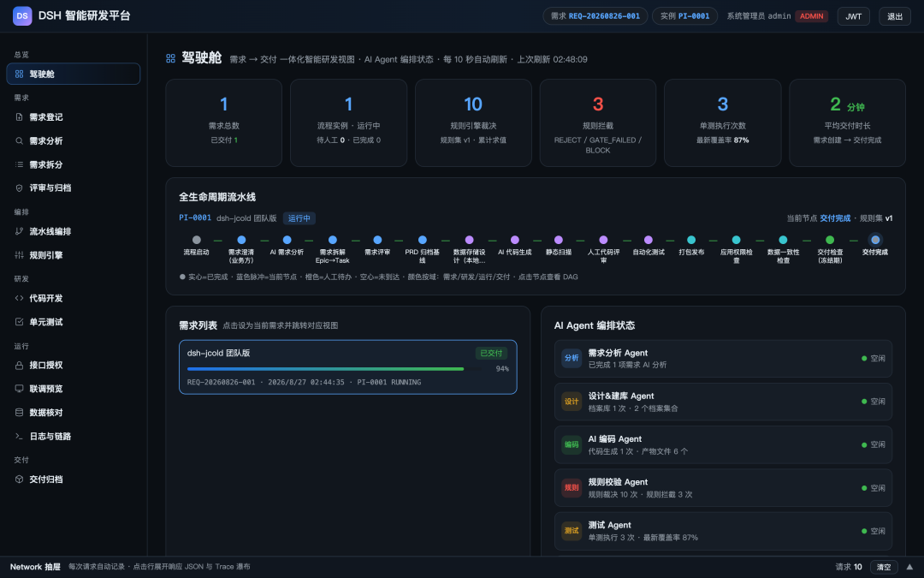Open 需求登记 in the sidebar
924x578 pixels.
coord(73,117)
